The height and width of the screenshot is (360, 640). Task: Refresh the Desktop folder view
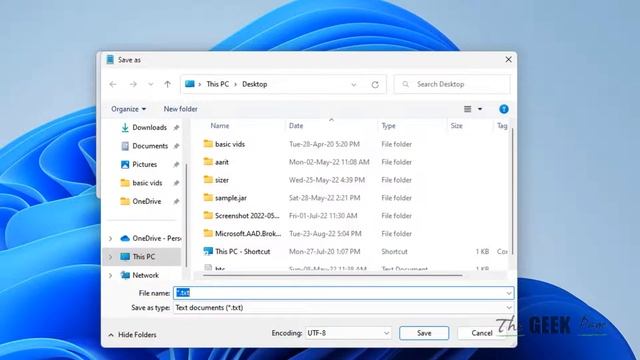click(x=375, y=84)
